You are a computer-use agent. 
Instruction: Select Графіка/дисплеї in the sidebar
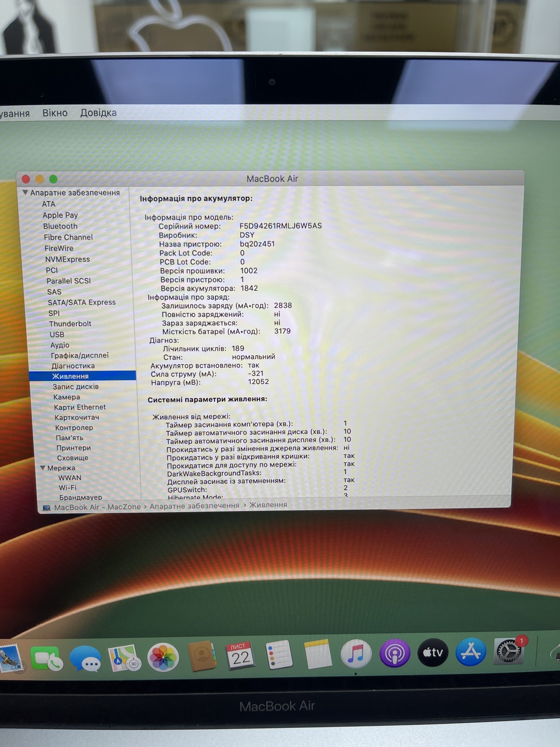[x=80, y=356]
